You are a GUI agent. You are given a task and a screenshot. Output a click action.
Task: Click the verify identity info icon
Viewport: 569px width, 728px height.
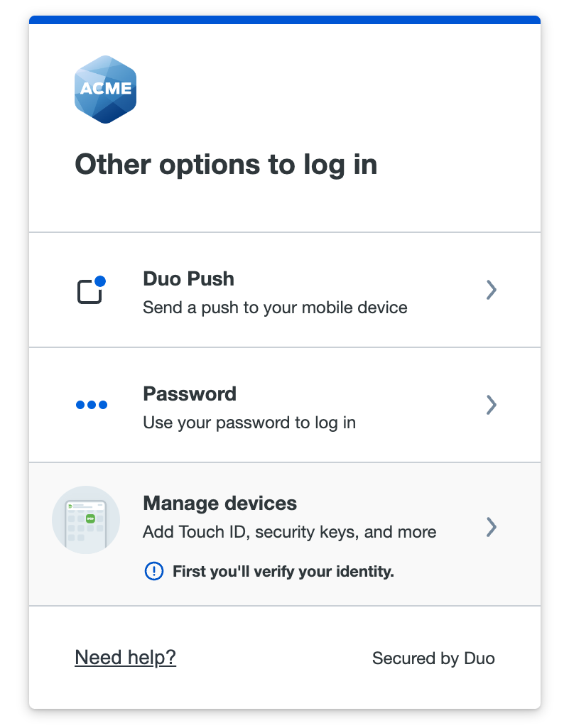153,571
